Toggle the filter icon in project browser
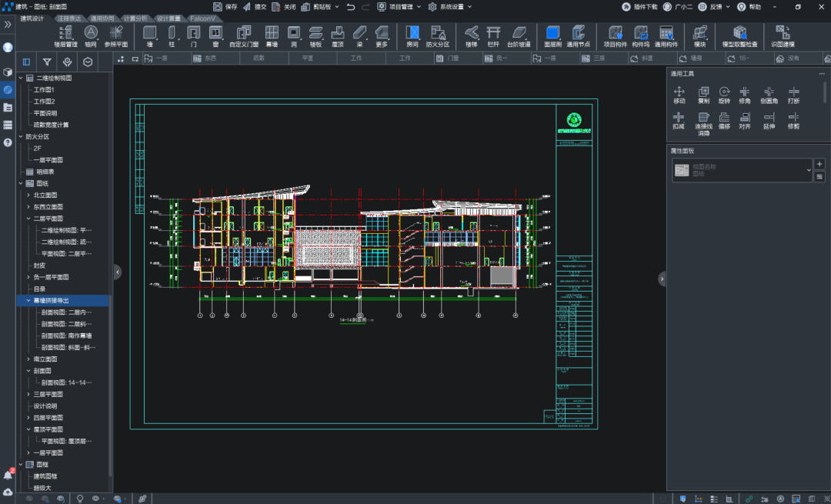The image size is (831, 504). point(47,62)
